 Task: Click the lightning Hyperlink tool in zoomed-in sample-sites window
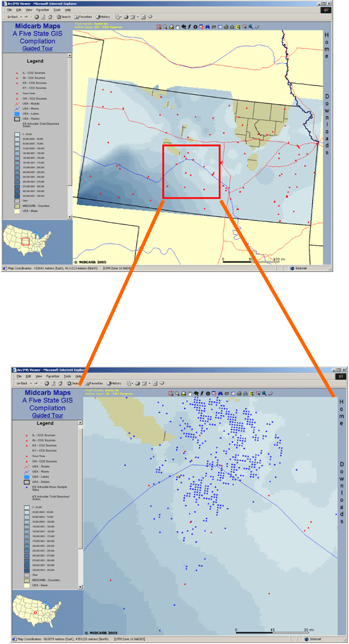pos(202,393)
